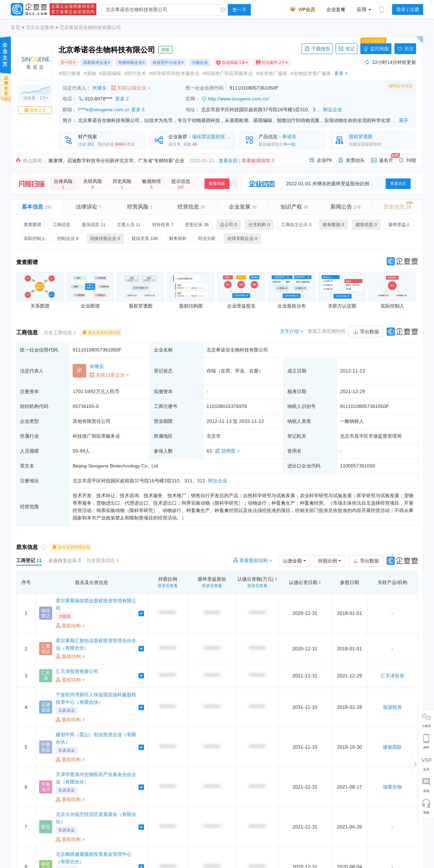Screen dimensions: 434x868
Task: Click the Qcc.com logo
Action: click(29, 9)
